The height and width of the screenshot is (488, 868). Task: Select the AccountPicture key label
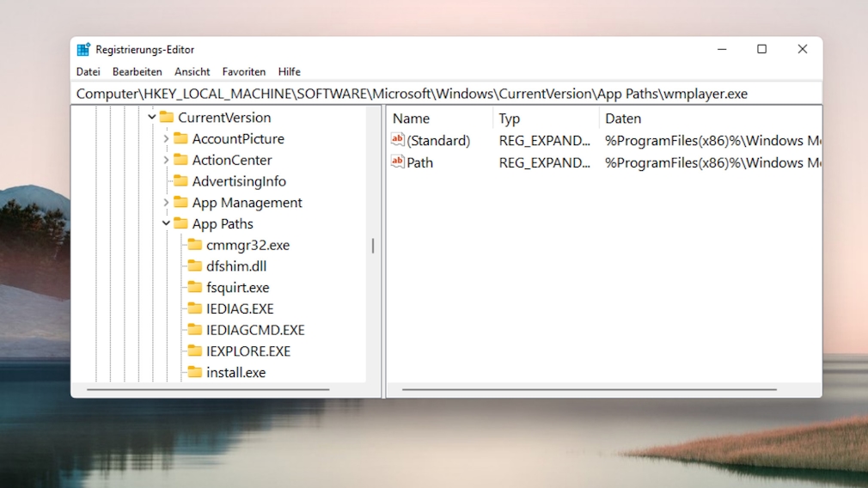(238, 139)
